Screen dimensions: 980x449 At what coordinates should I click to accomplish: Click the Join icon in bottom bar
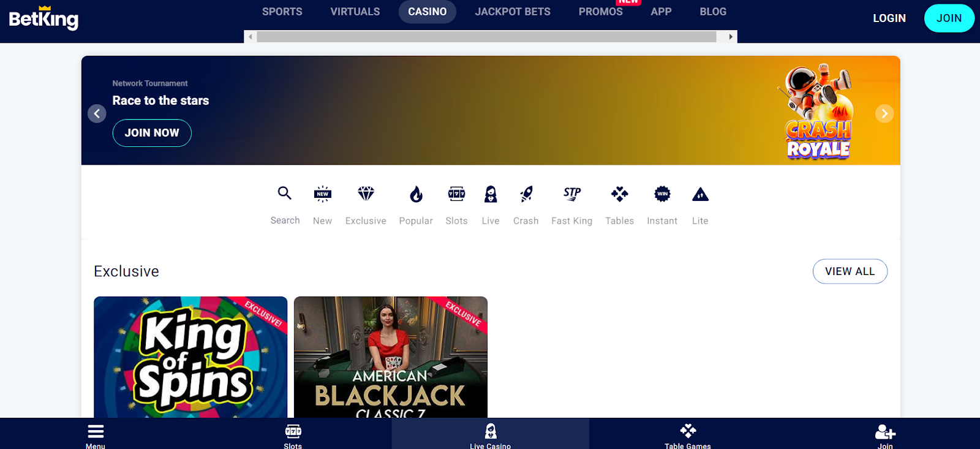(885, 432)
